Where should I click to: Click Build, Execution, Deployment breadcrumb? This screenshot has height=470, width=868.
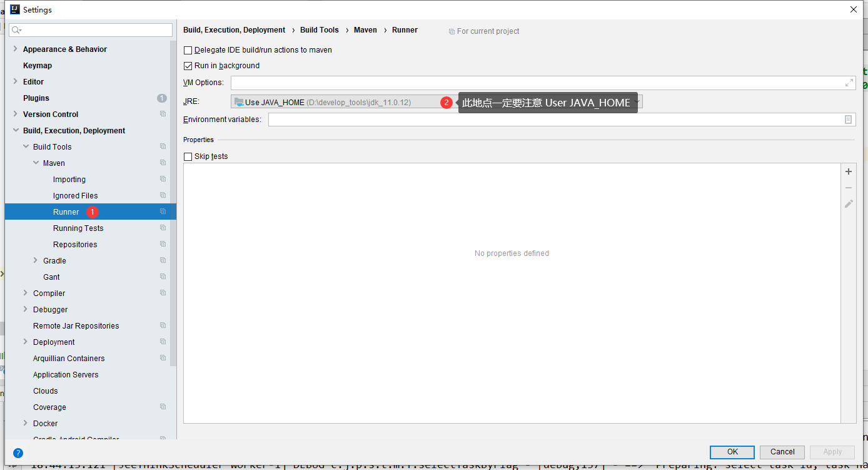(x=235, y=30)
